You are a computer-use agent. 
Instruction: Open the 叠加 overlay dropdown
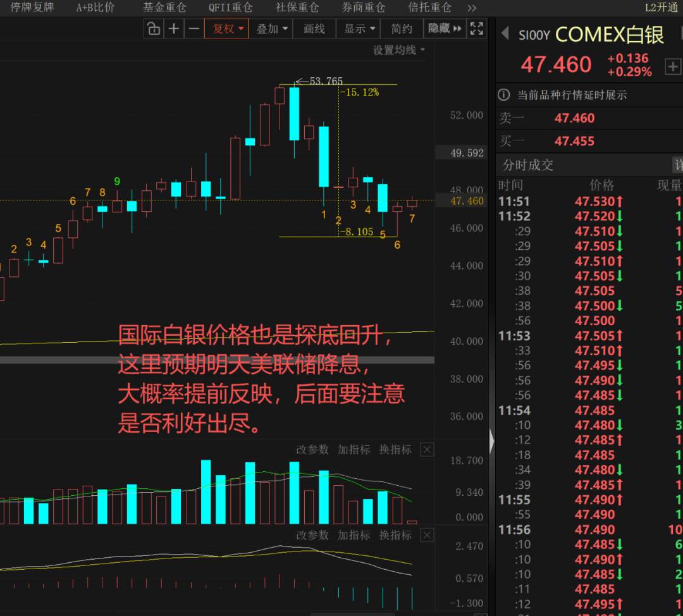[x=271, y=28]
